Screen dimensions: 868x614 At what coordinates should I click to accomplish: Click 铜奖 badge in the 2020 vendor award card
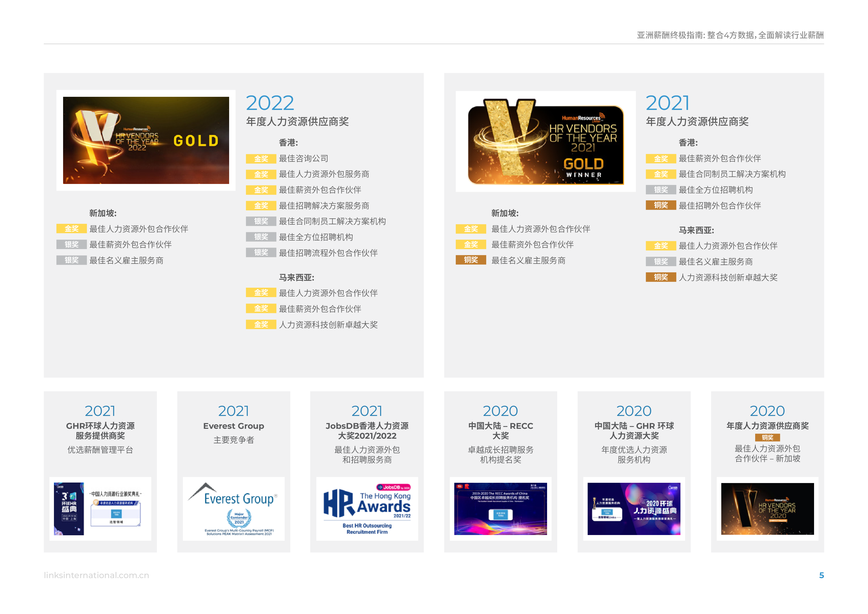click(768, 438)
